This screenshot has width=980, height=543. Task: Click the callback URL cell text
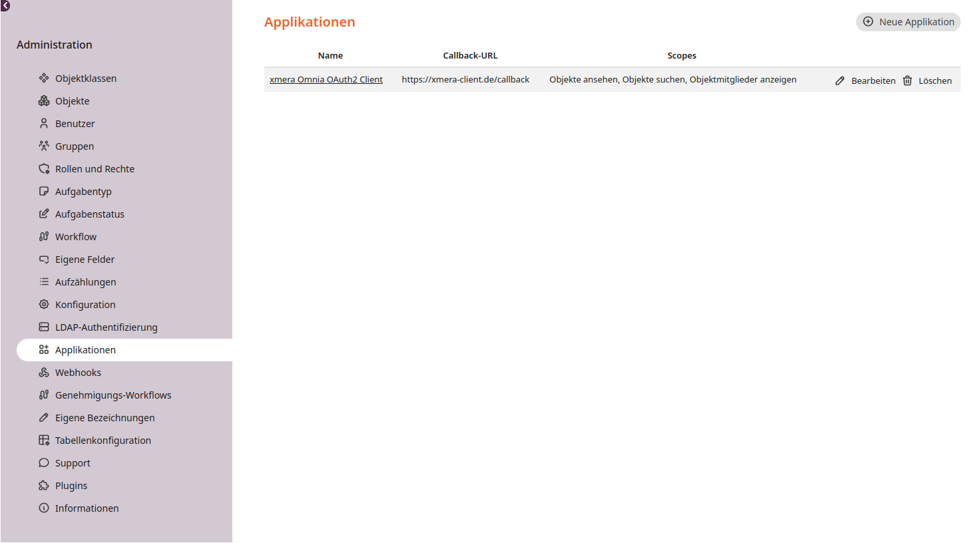465,79
